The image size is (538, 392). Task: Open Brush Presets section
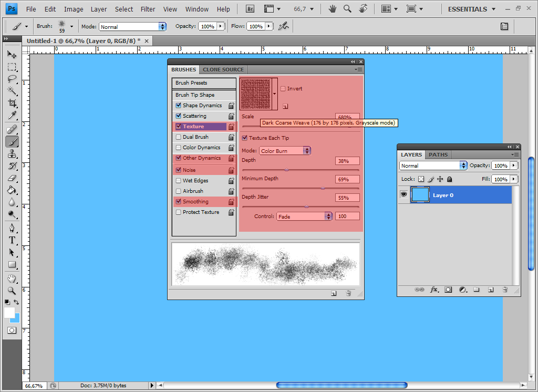204,82
